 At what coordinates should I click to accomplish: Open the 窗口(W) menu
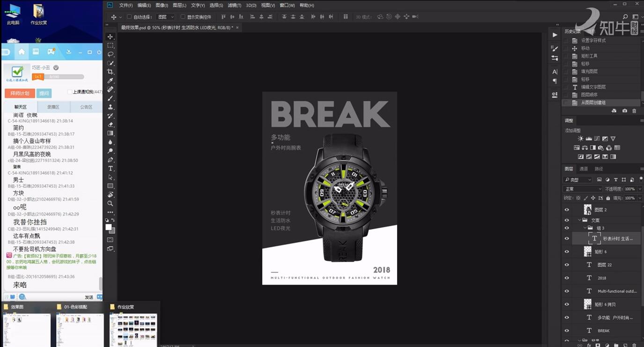tap(287, 6)
